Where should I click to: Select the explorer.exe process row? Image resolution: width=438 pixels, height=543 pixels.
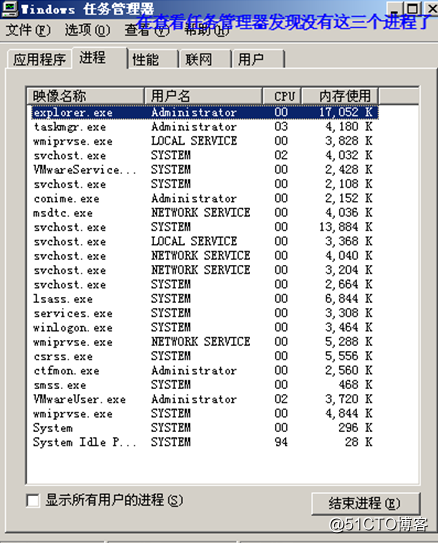(x=205, y=112)
